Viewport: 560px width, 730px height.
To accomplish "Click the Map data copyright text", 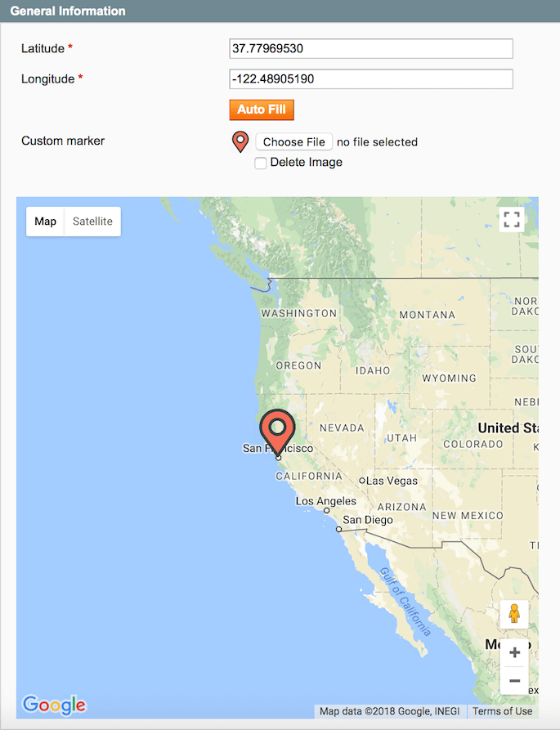I will [391, 711].
